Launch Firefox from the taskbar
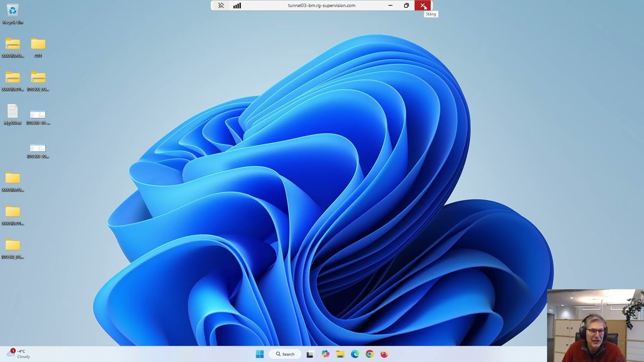Viewport: 644px width, 362px height. pyautogui.click(x=384, y=354)
